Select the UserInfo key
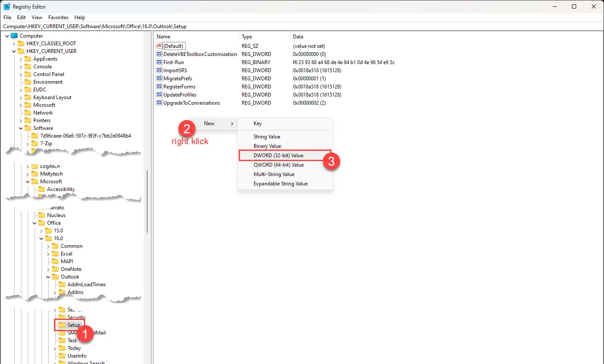This screenshot has width=604, height=364. (x=77, y=356)
